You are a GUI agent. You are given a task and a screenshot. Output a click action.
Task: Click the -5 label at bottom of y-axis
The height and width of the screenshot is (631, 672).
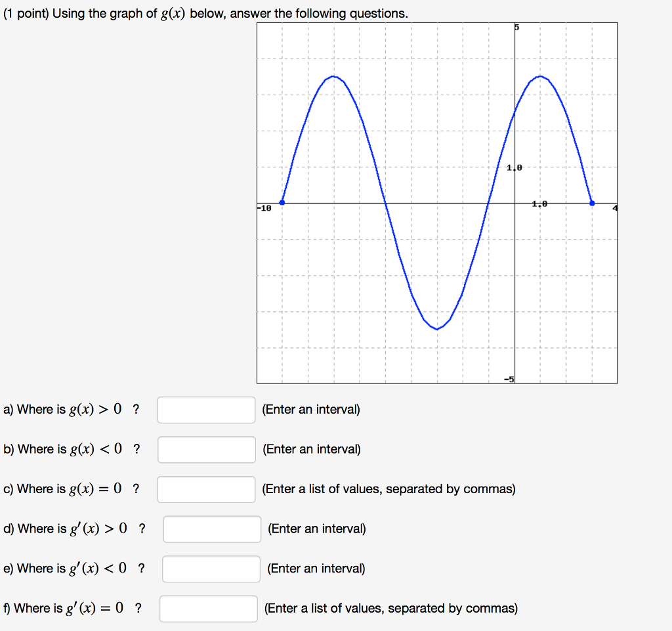click(509, 379)
